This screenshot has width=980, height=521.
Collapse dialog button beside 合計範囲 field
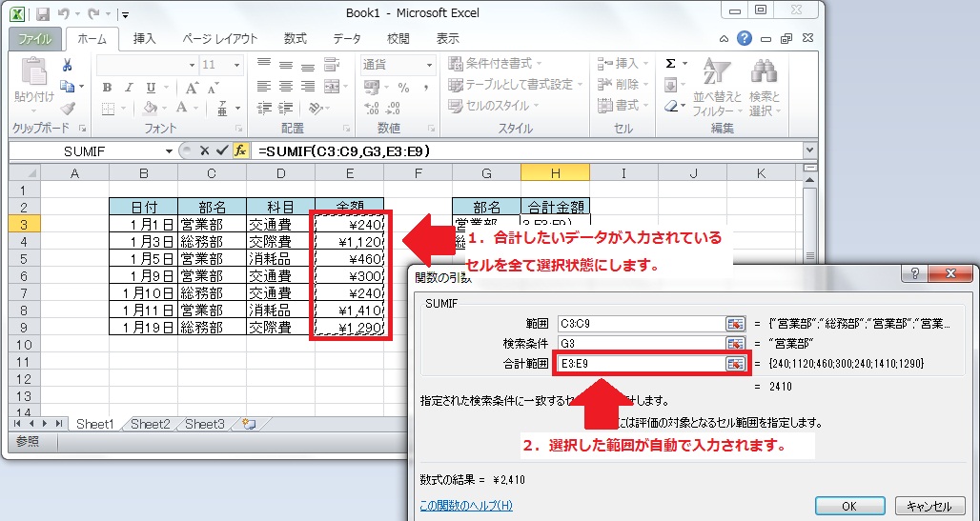736,364
